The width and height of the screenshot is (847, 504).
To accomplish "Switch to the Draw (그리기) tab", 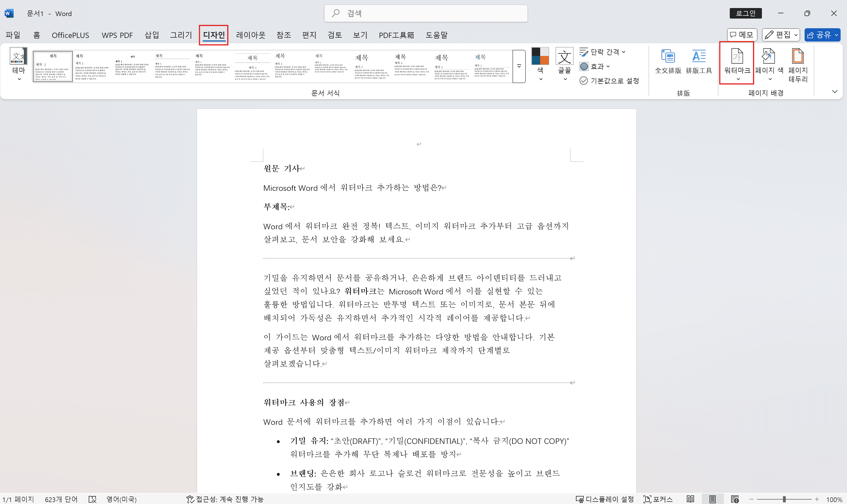I will (x=181, y=35).
